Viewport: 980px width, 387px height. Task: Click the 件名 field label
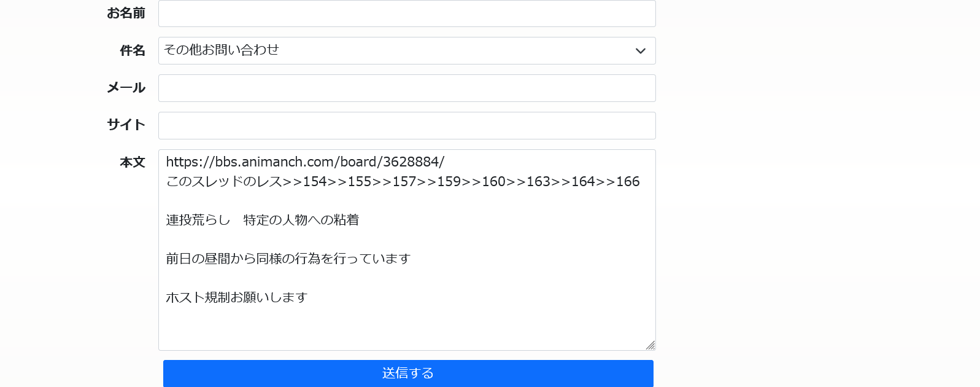(x=133, y=50)
